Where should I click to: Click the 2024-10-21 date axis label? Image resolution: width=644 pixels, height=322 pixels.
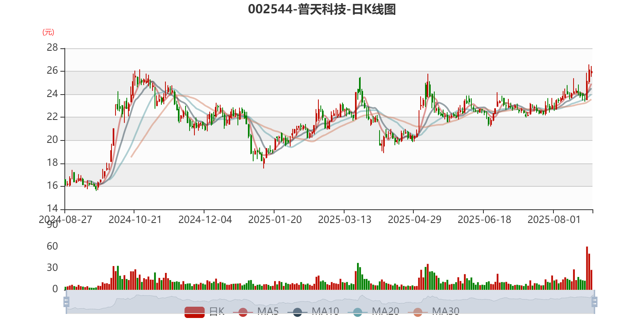click(135, 220)
